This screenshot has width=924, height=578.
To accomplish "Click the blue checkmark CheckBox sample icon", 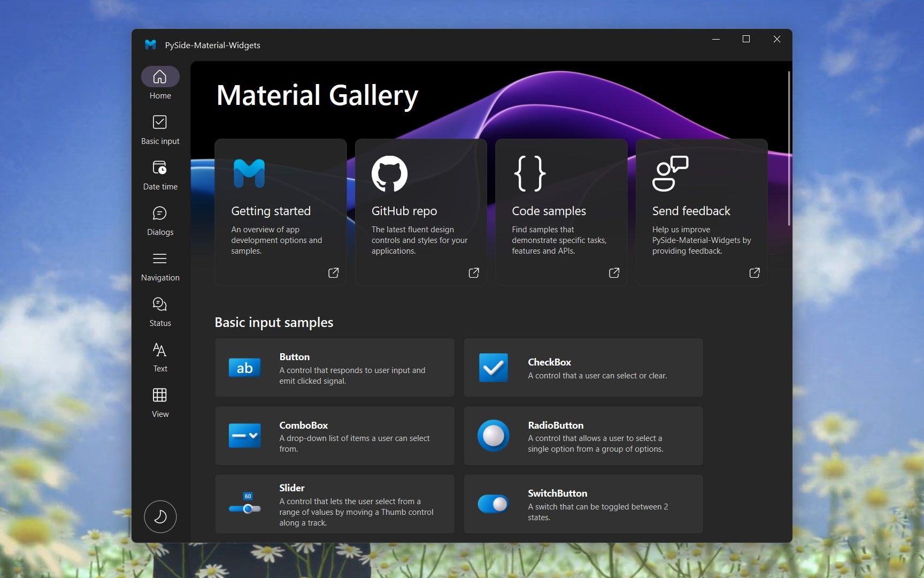I will [494, 368].
